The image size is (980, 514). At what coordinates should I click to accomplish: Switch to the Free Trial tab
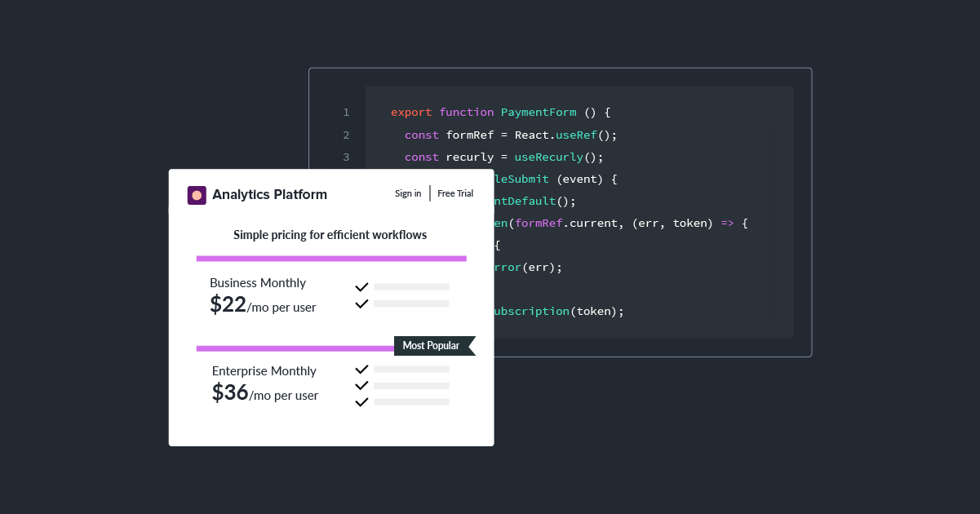coord(455,193)
